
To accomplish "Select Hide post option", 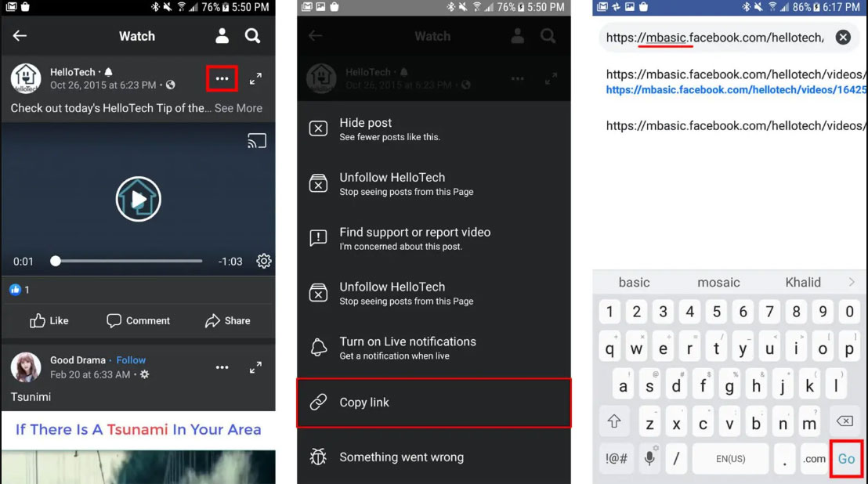I will click(434, 129).
